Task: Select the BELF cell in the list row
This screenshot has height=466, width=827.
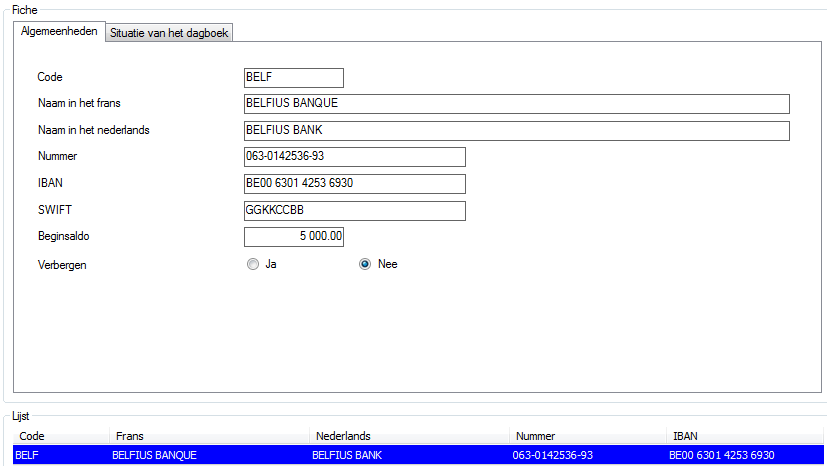Action: [27, 455]
